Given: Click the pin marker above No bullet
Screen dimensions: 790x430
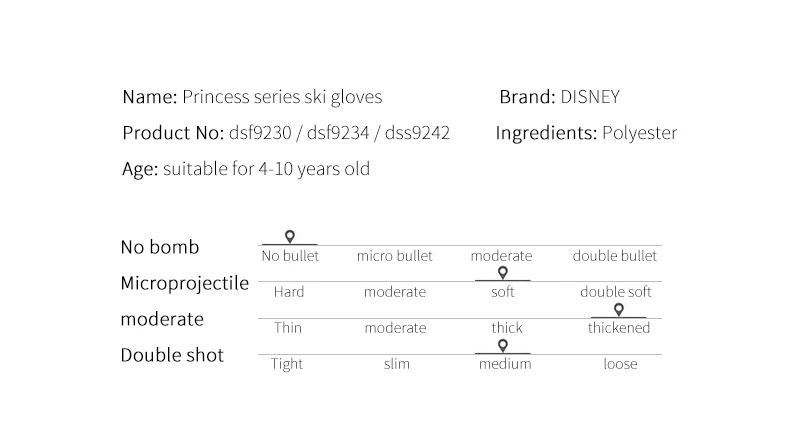Looking at the screenshot, I should point(290,236).
